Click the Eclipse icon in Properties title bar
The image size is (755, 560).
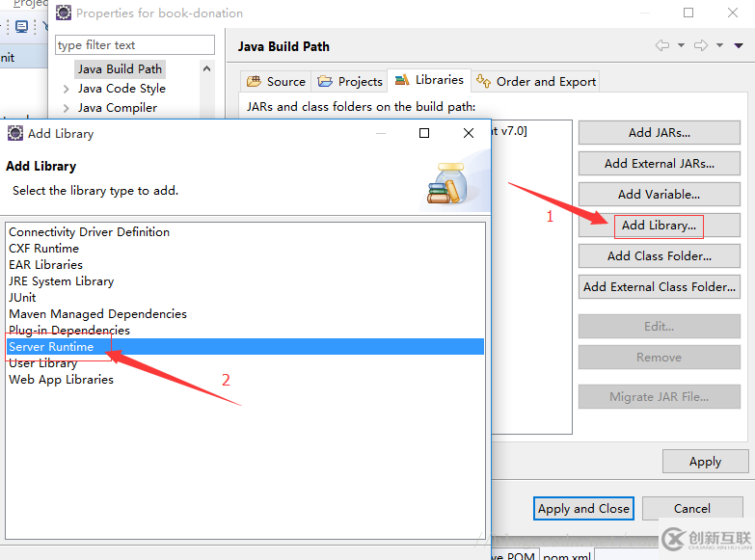pos(64,13)
